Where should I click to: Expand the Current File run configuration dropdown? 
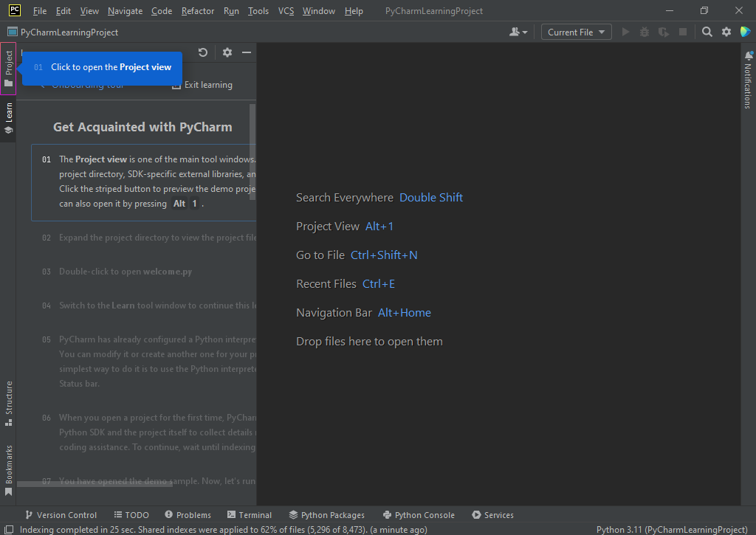[576, 32]
